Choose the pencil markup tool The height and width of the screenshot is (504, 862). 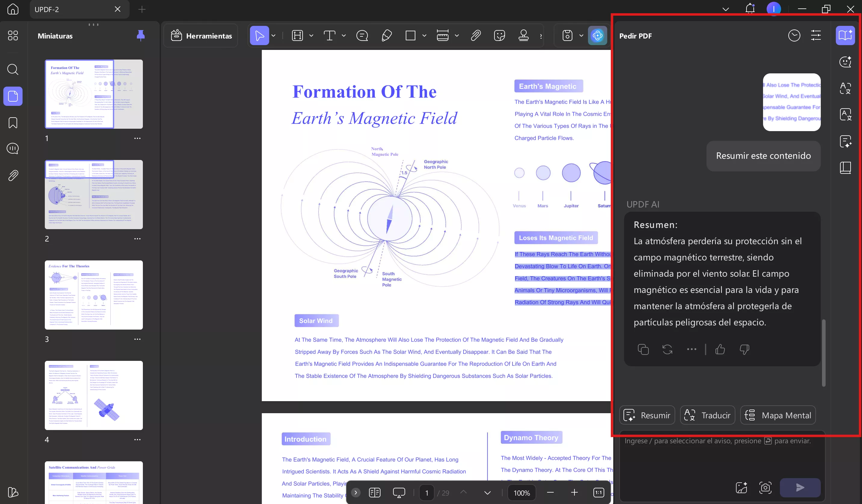[x=386, y=35]
